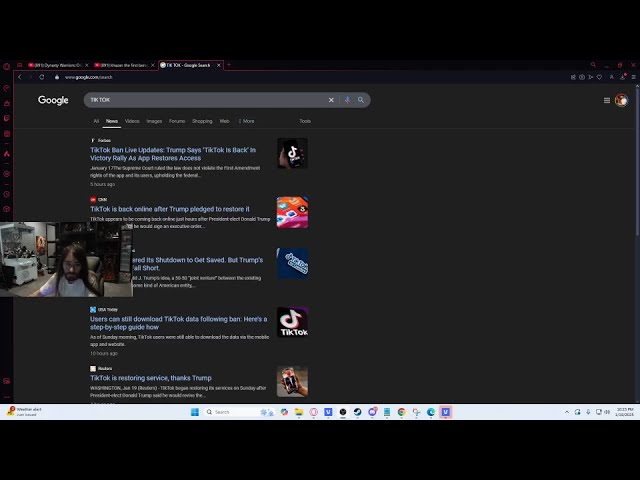Open the search Tools options
This screenshot has height=480, width=640.
[x=305, y=121]
